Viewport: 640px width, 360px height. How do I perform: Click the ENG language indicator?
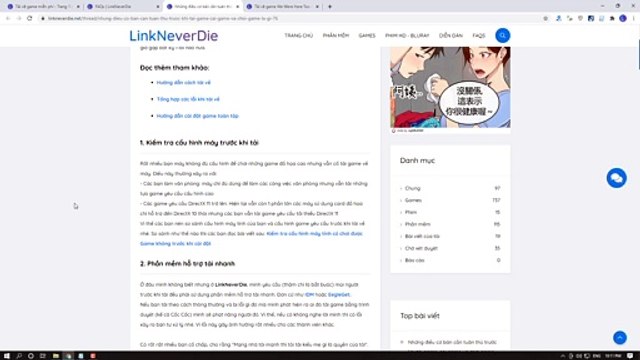click(597, 356)
